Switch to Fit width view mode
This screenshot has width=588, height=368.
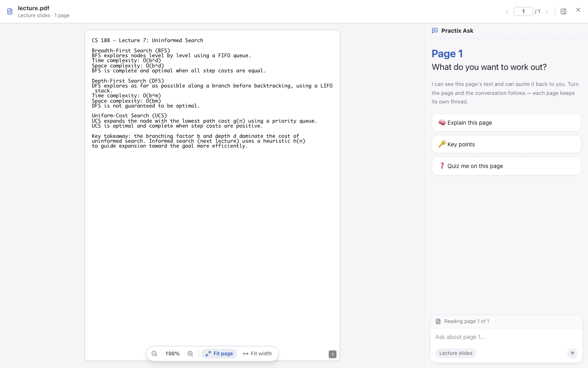pyautogui.click(x=257, y=354)
